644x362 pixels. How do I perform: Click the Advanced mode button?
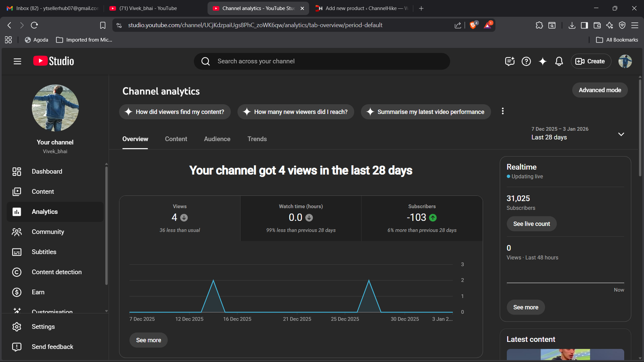pyautogui.click(x=600, y=90)
